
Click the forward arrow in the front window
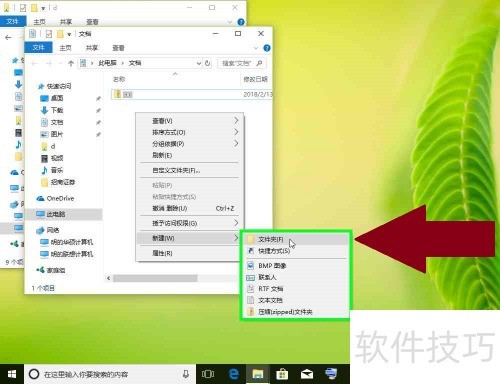[x=49, y=63]
